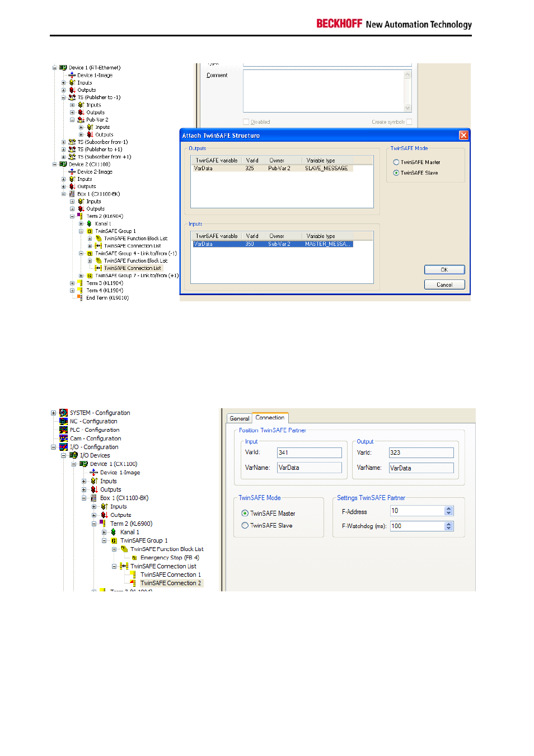Open the Connection tab

pyautogui.click(x=270, y=418)
